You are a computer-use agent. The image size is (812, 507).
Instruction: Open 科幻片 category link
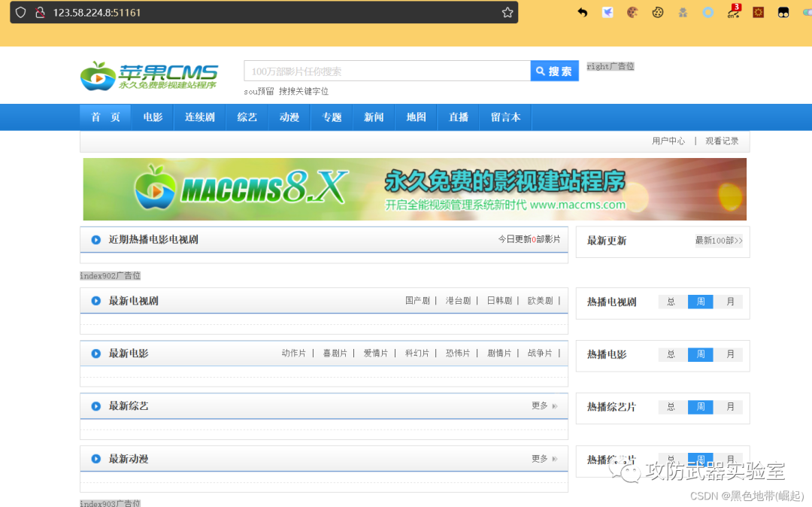click(417, 354)
